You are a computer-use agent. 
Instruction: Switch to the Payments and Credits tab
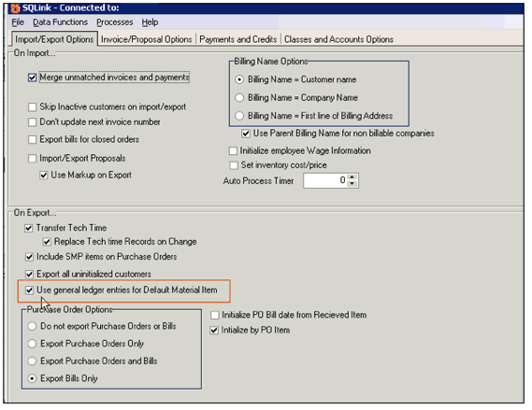(237, 39)
